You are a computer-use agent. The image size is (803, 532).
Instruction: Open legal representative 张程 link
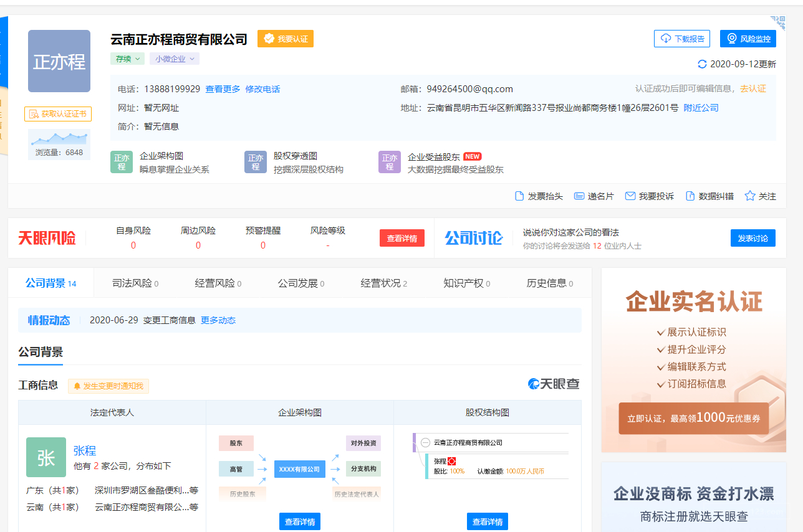[85, 450]
